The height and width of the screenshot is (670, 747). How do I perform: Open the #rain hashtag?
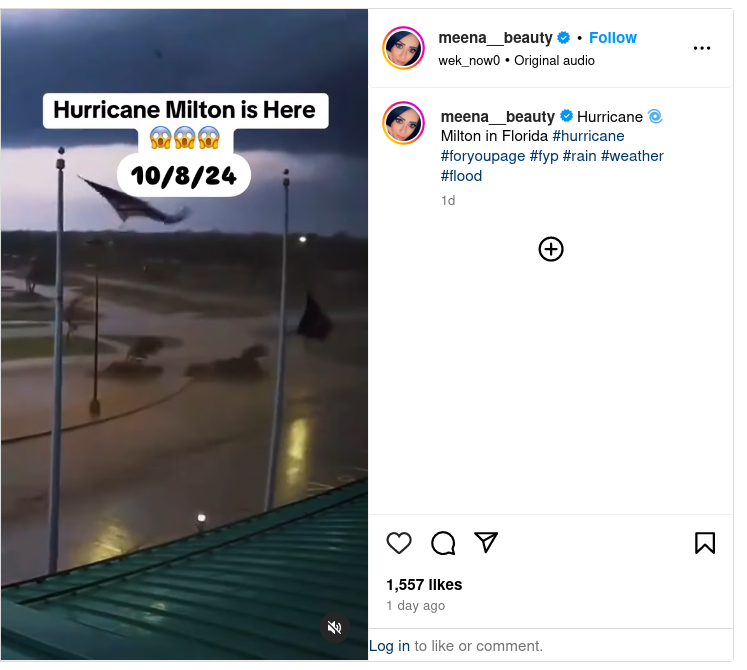580,156
